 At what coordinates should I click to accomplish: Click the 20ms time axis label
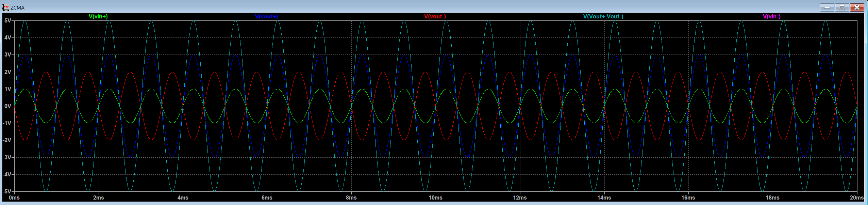pos(856,198)
